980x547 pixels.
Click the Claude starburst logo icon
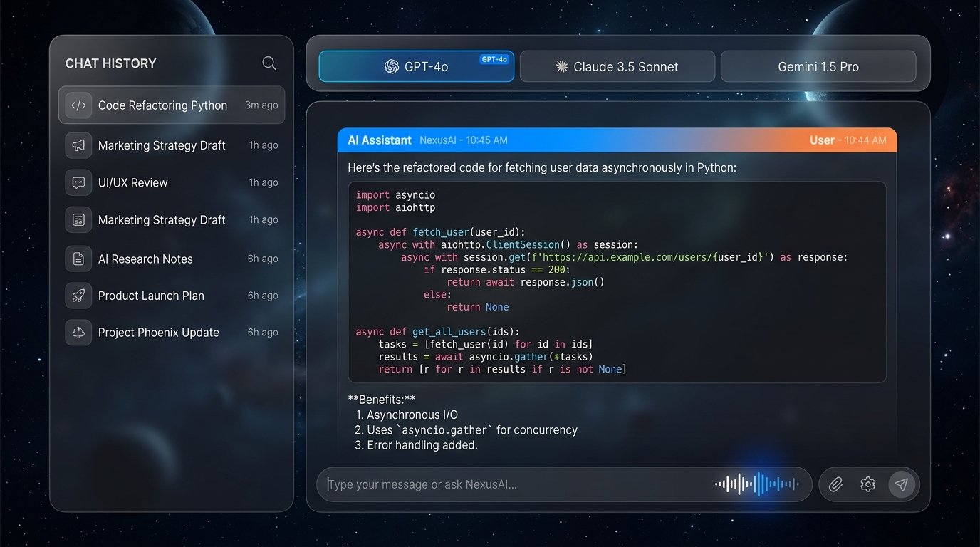coord(561,66)
